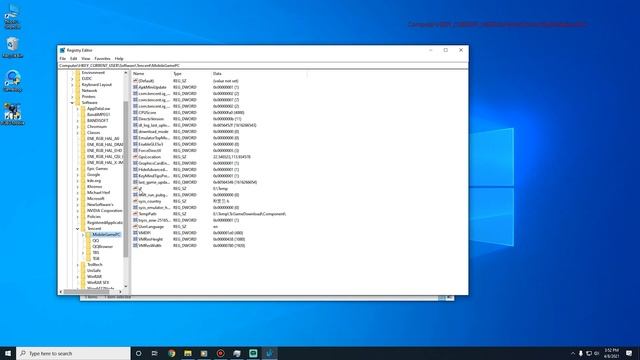Click the VMResWidth DWORD value icon
The image size is (640, 360).
pyautogui.click(x=136, y=245)
